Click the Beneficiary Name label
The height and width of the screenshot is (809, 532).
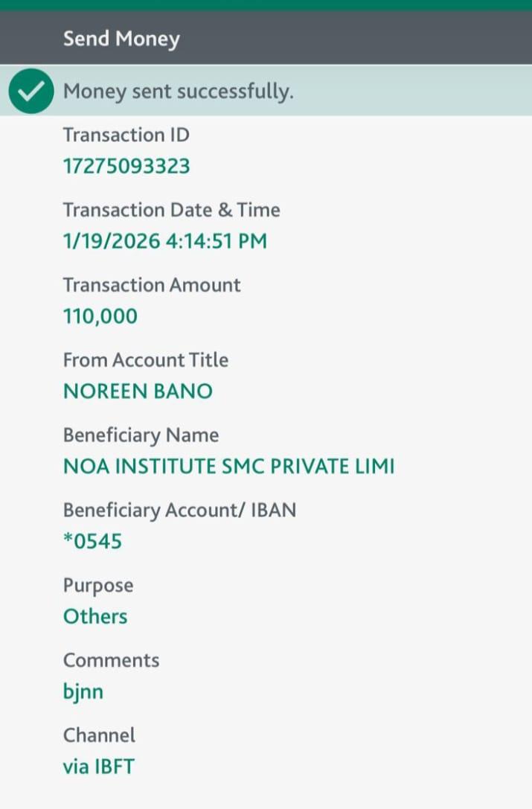[141, 435]
